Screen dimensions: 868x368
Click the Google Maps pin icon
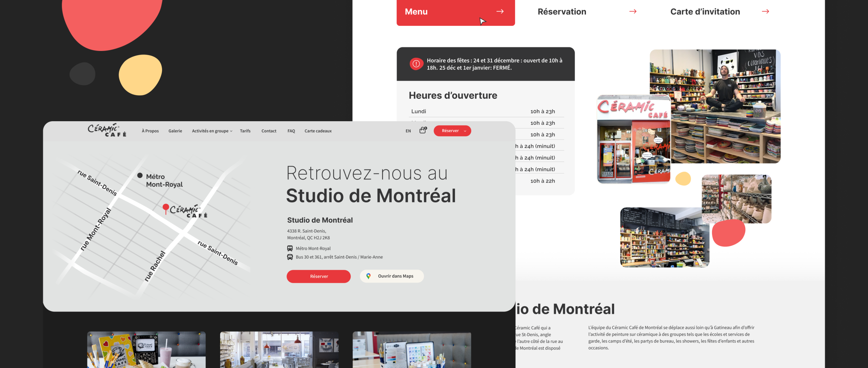pos(369,276)
